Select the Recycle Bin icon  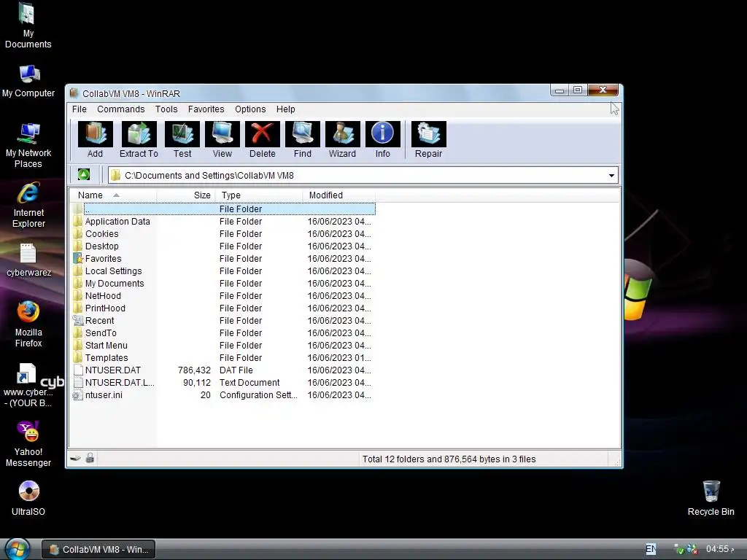tap(711, 497)
